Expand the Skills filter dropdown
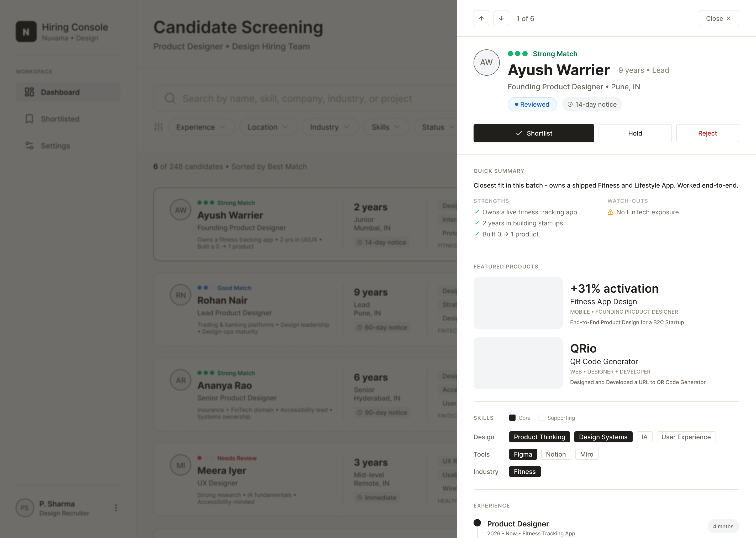The image size is (756, 538). click(386, 127)
